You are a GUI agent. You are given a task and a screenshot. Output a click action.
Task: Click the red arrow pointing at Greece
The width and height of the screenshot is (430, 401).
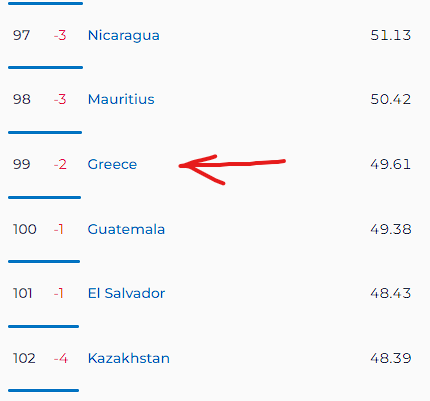click(232, 169)
